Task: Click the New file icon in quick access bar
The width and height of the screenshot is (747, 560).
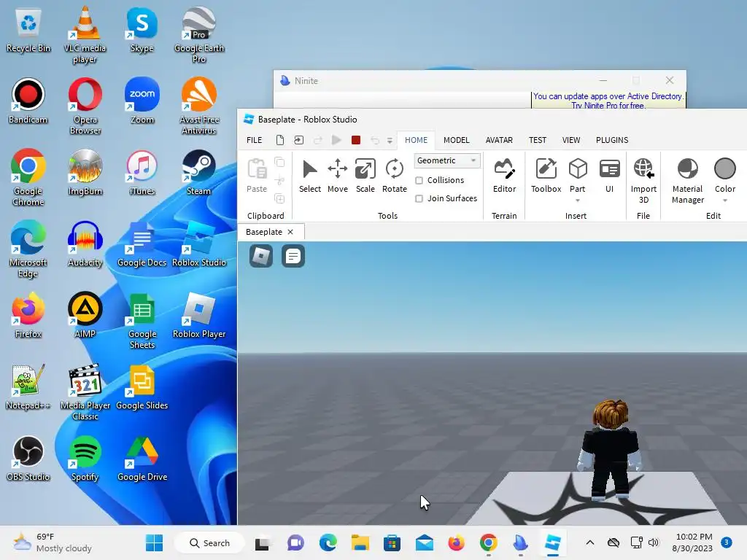Action: (280, 140)
